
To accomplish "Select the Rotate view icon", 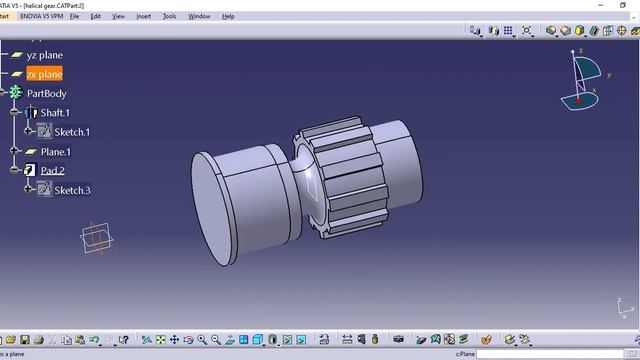I will pos(188,340).
